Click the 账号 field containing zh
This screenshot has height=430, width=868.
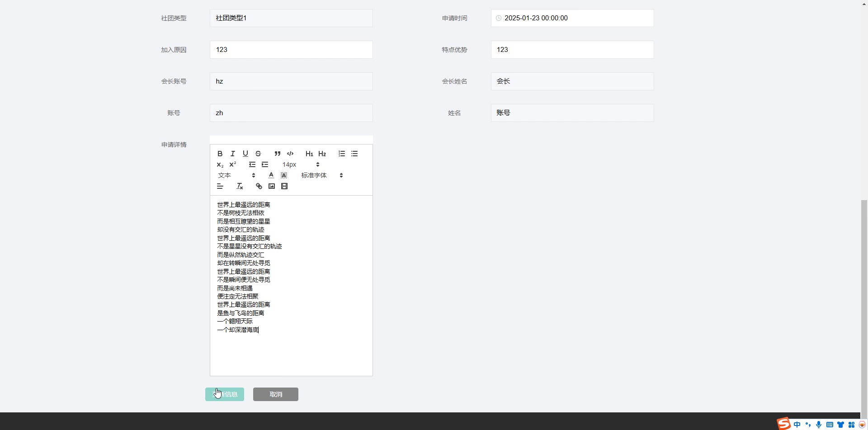coord(291,113)
